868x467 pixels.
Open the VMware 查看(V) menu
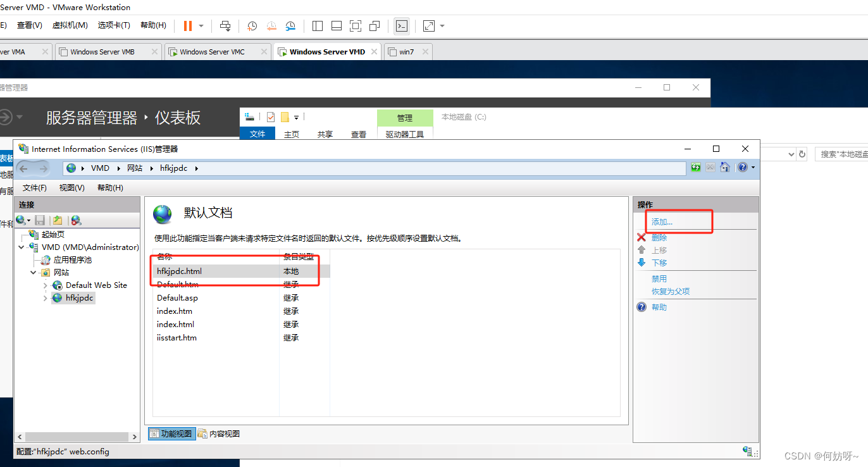(x=30, y=25)
